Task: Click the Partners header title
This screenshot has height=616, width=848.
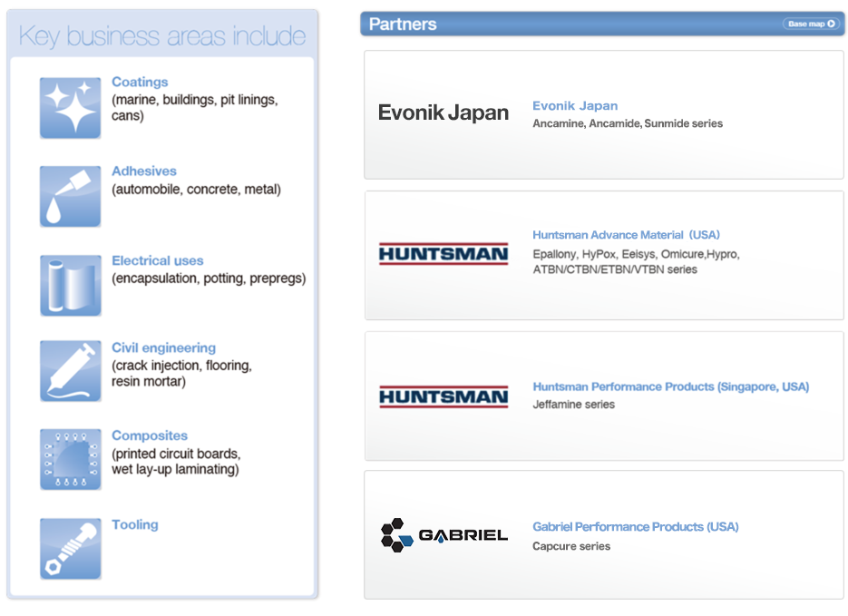Action: 403,24
